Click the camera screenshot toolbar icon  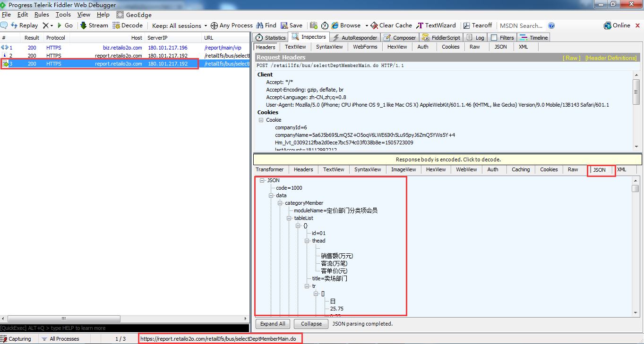click(x=313, y=25)
